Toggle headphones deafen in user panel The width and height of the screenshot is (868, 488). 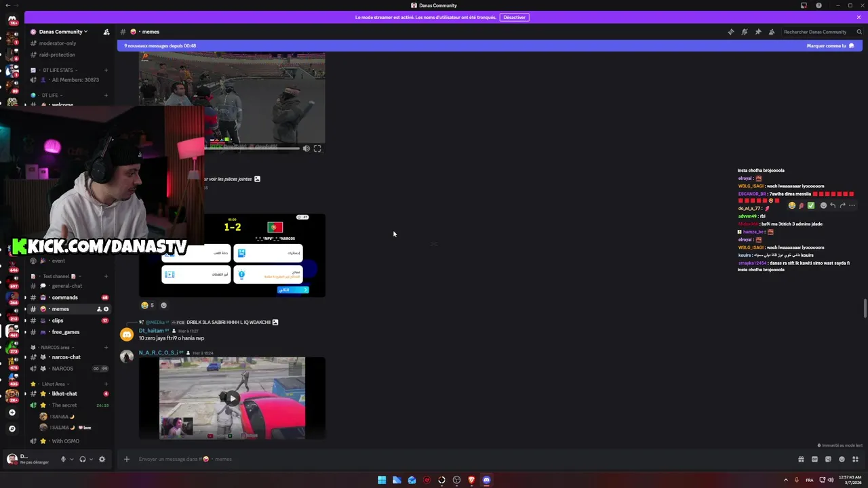(83, 459)
